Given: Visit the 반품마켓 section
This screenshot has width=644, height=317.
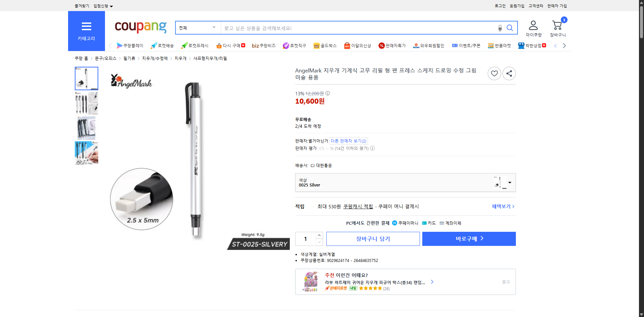Looking at the screenshot, I should point(499,46).
